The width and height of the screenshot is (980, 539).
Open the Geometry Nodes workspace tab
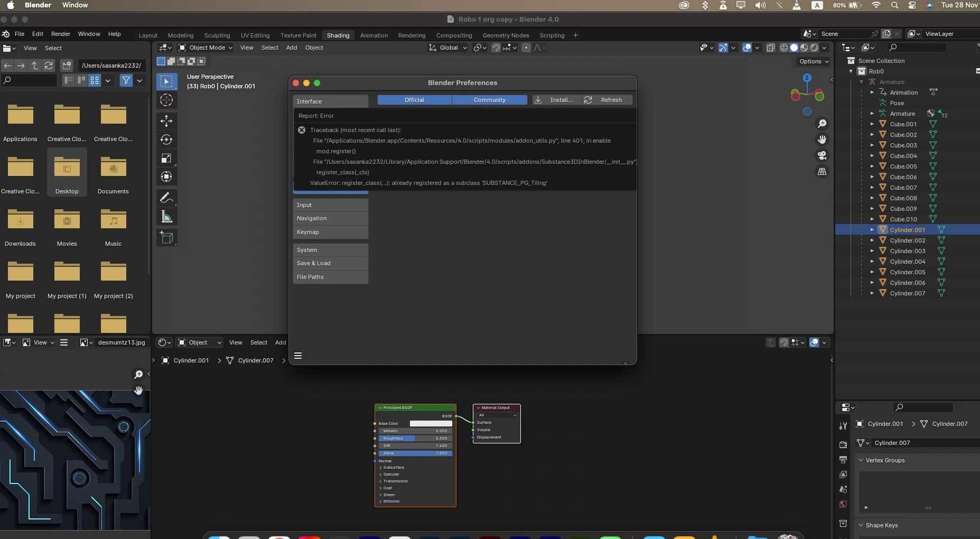tap(506, 35)
